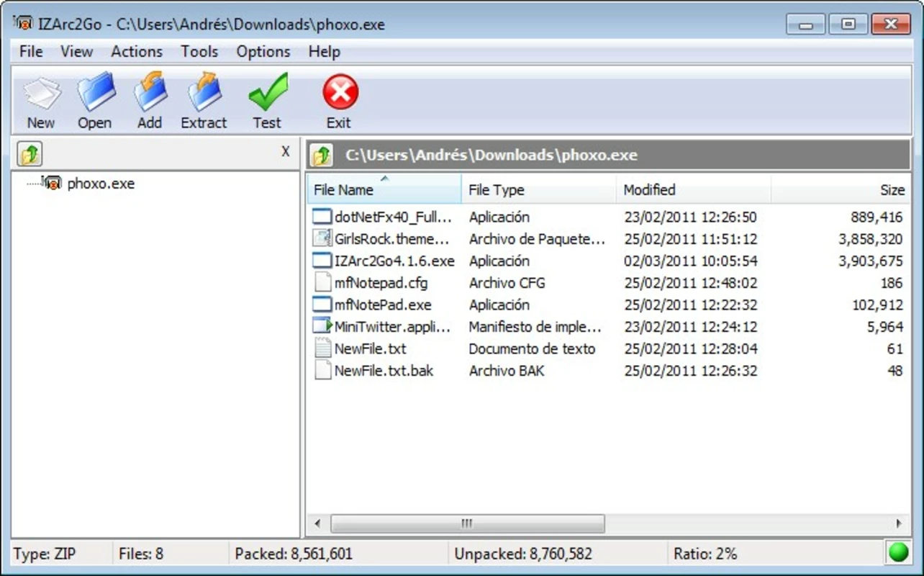The image size is (924, 576).
Task: Sort by the Size column header
Action: (841, 189)
